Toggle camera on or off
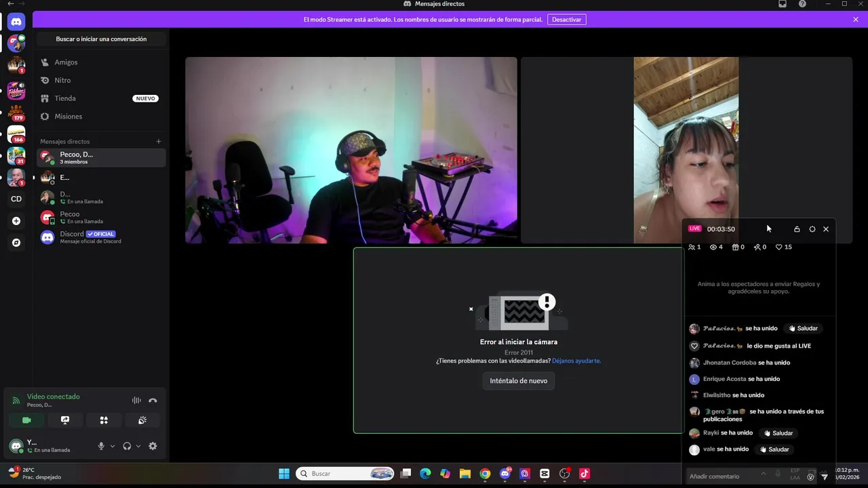Image resolution: width=868 pixels, height=488 pixels. (26, 420)
